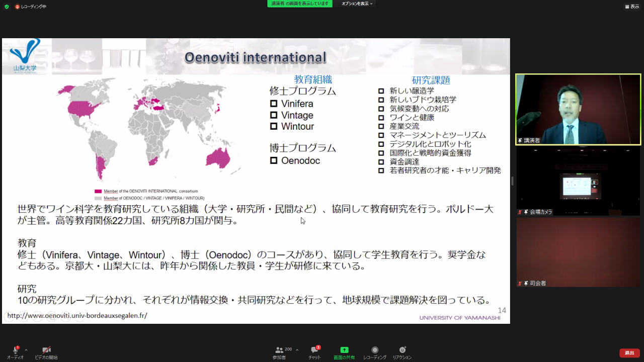Select the 会場カメラ video thumbnail

point(578,181)
